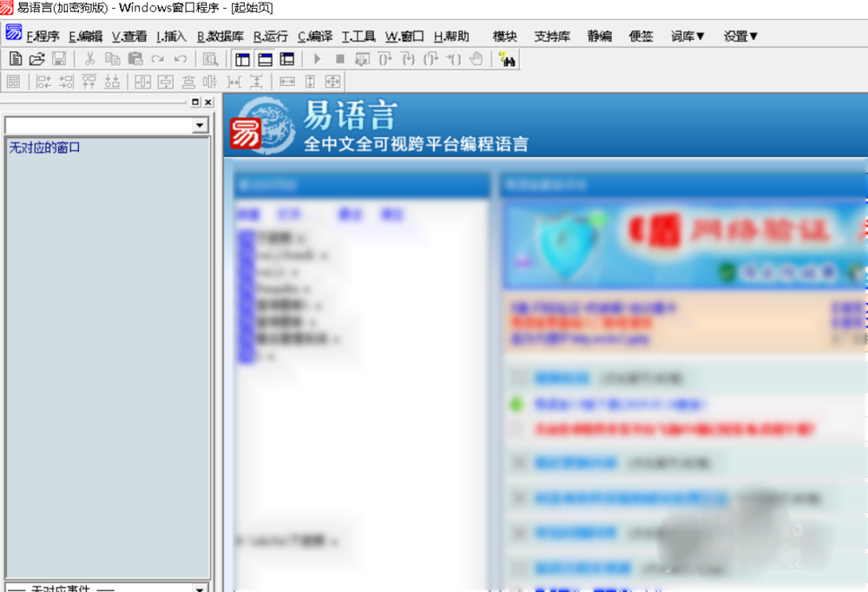Click the align left edges icon
Viewport: 868px width, 592px height.
point(43,82)
